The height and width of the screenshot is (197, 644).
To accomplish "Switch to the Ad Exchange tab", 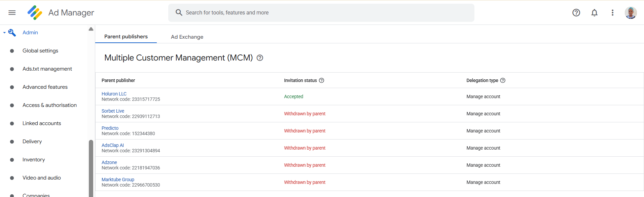I will 187,37.
